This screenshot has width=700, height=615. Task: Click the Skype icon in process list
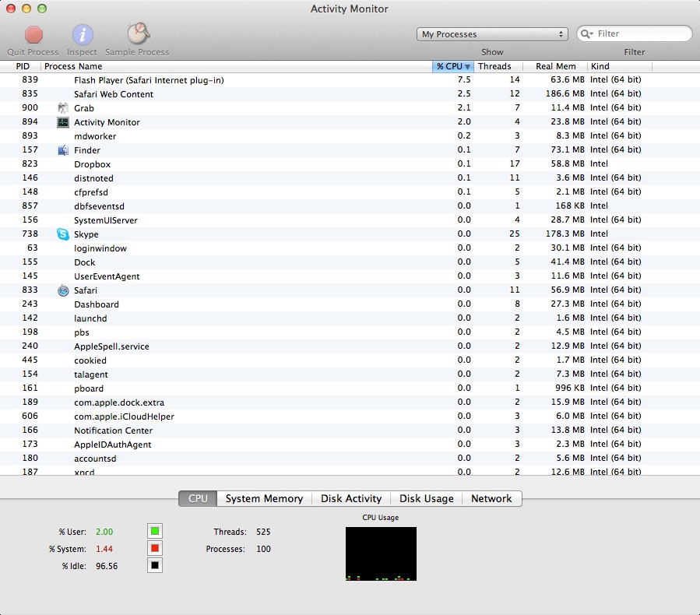pyautogui.click(x=63, y=234)
